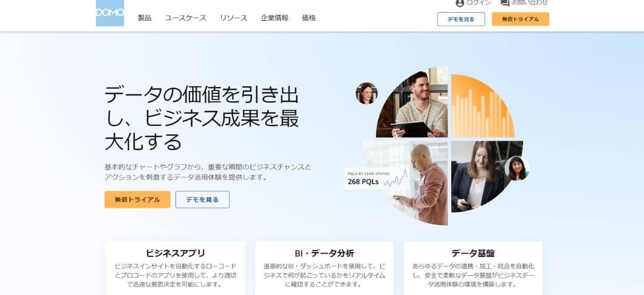The height and width of the screenshot is (295, 644).
Task: Expand the 企業情報 navigation menu
Action: click(x=275, y=18)
